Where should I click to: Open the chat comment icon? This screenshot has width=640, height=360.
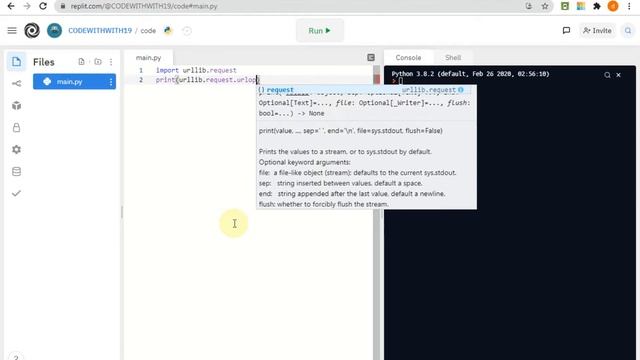click(x=566, y=31)
